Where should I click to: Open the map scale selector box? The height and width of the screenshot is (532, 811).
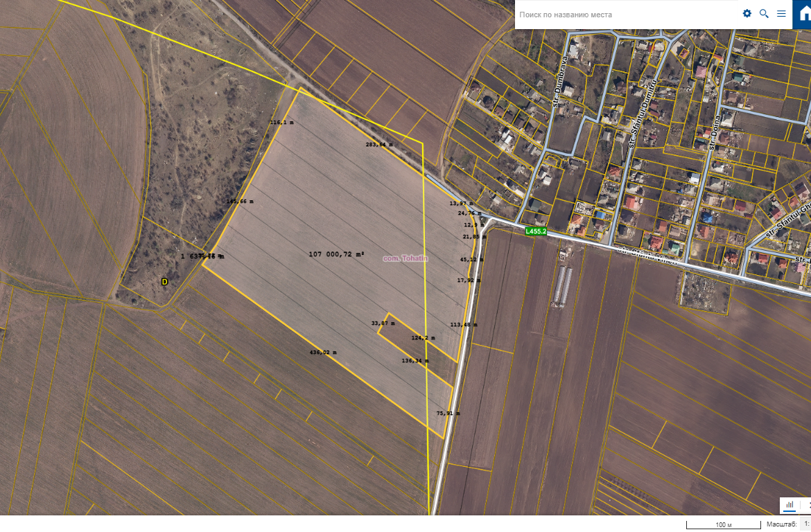(x=806, y=524)
